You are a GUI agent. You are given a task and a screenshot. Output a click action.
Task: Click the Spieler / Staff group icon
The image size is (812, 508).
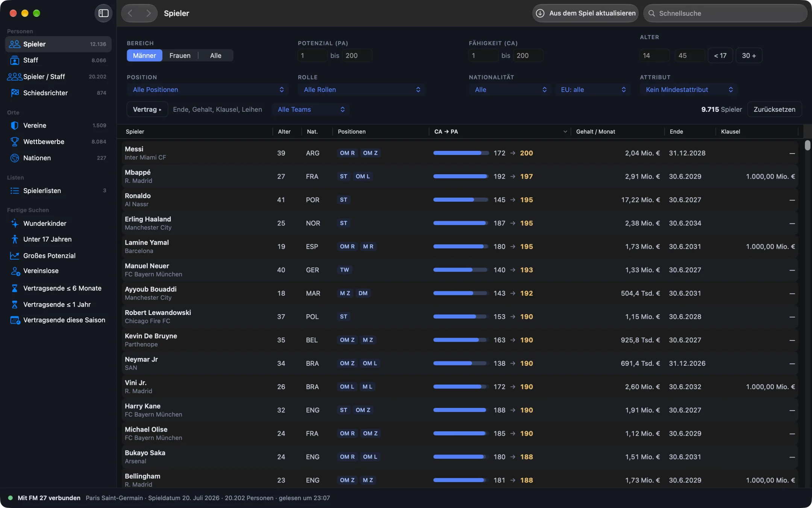point(15,76)
